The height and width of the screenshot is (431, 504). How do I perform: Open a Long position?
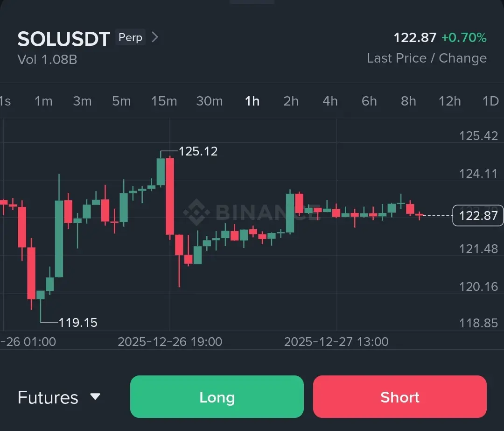(217, 396)
